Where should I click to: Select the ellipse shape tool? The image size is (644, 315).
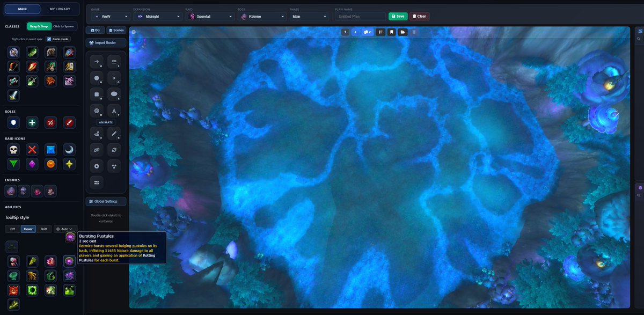114,94
